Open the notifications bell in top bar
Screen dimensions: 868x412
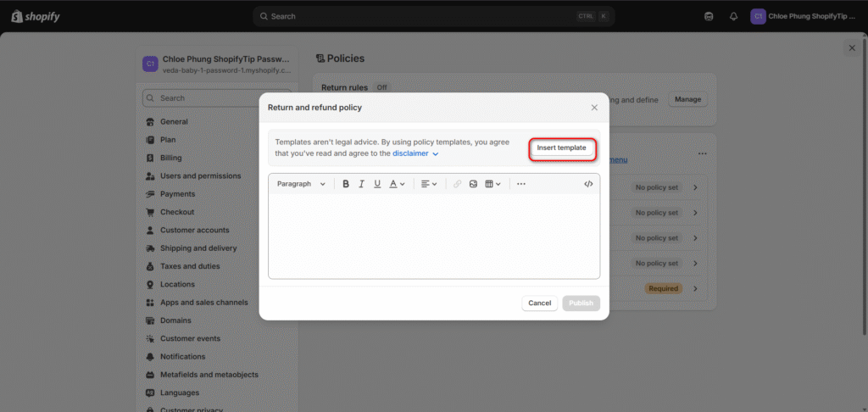pos(732,16)
